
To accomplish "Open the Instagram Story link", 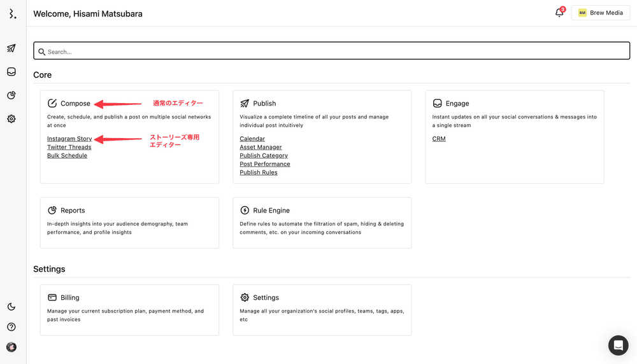I will pyautogui.click(x=69, y=139).
